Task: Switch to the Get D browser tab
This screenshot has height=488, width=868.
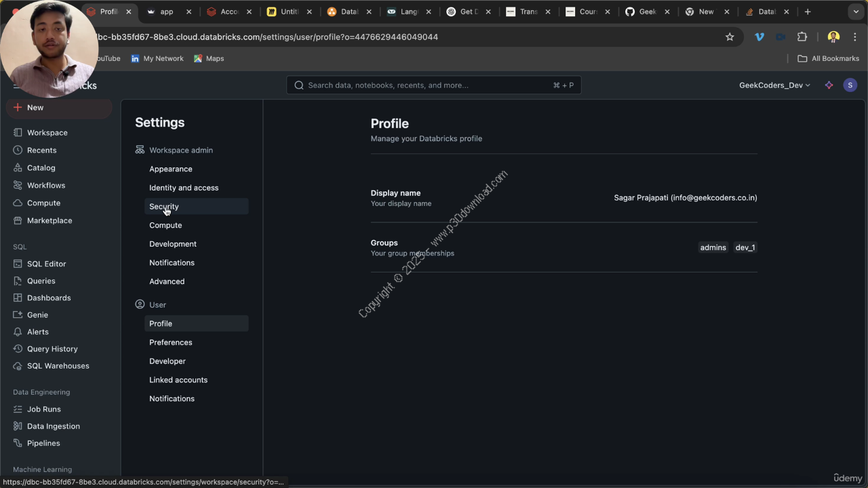Action: pos(469,12)
